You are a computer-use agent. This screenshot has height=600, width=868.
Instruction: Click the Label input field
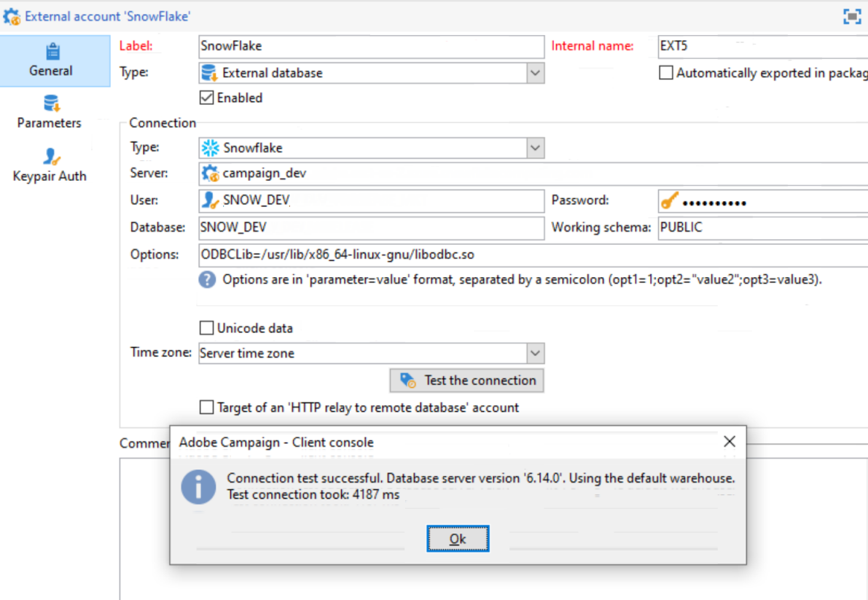pyautogui.click(x=372, y=47)
